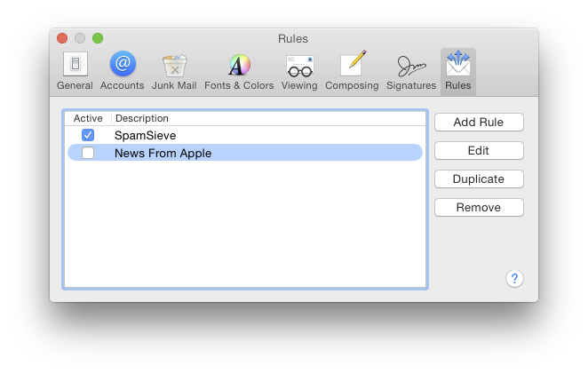This screenshot has height=373, width=588.
Task: Click the Duplicate button
Action: (479, 179)
